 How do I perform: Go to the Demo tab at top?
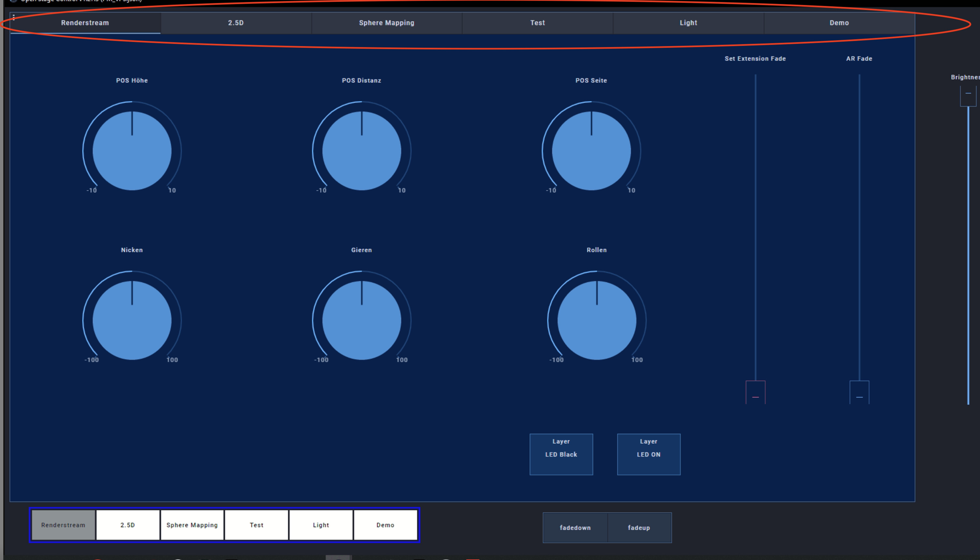[x=839, y=23]
